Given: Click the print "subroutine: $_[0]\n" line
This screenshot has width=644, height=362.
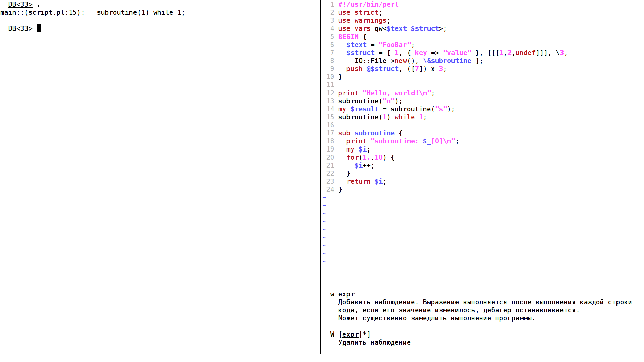Looking at the screenshot, I should click(402, 141).
